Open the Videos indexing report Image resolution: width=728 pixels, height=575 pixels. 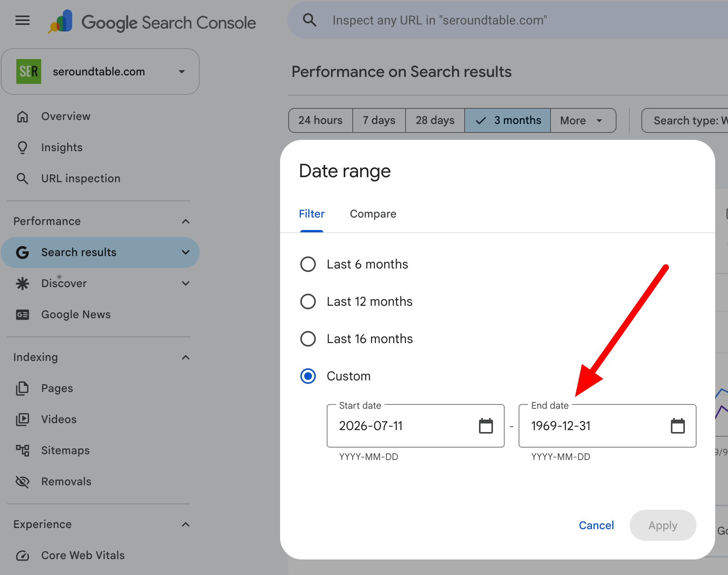point(59,420)
